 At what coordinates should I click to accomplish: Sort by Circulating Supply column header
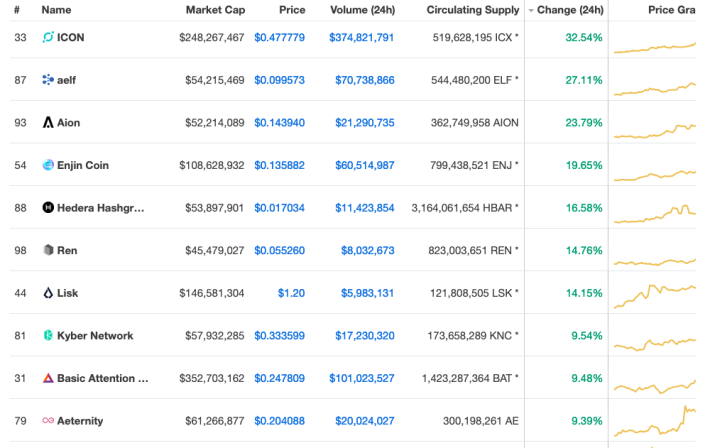click(473, 10)
